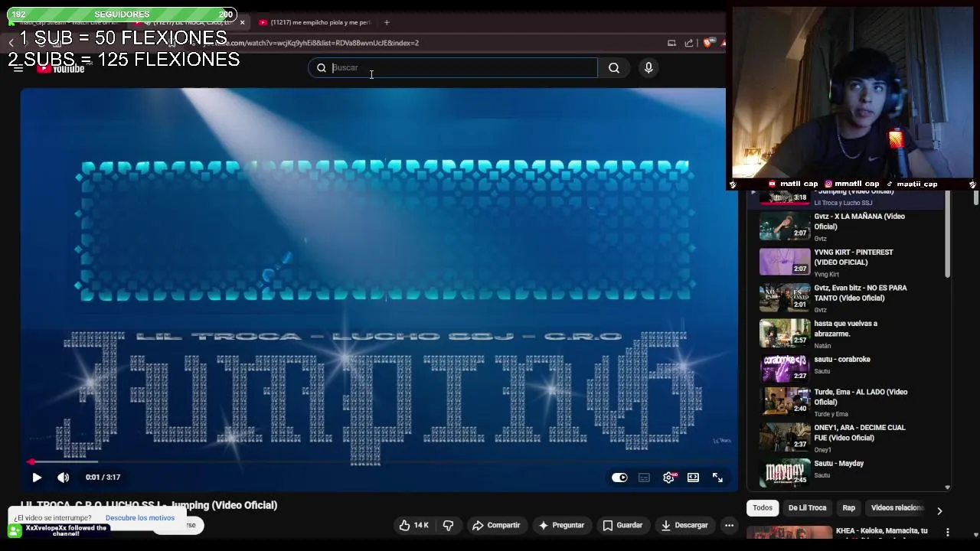The height and width of the screenshot is (551, 980).
Task: Enter full screen mode
Action: pyautogui.click(x=717, y=478)
